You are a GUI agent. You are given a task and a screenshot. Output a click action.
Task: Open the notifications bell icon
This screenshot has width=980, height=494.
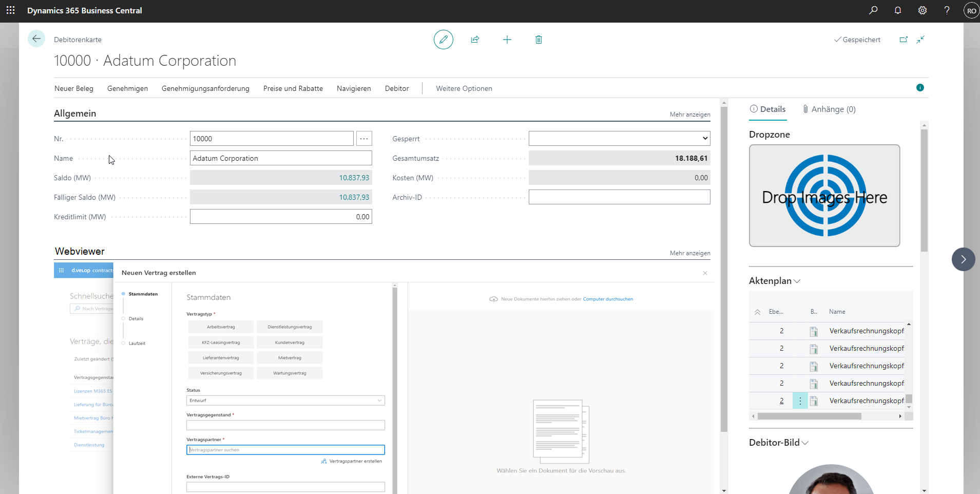point(898,10)
